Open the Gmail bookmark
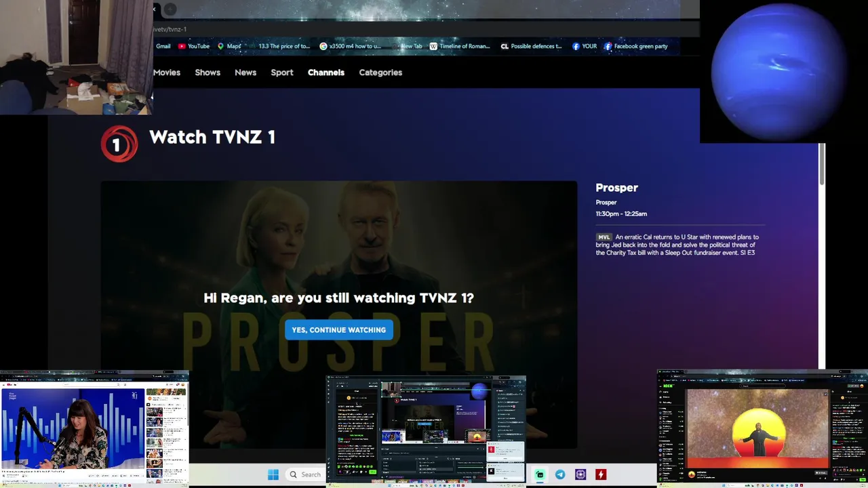This screenshot has width=868, height=488. pos(163,46)
